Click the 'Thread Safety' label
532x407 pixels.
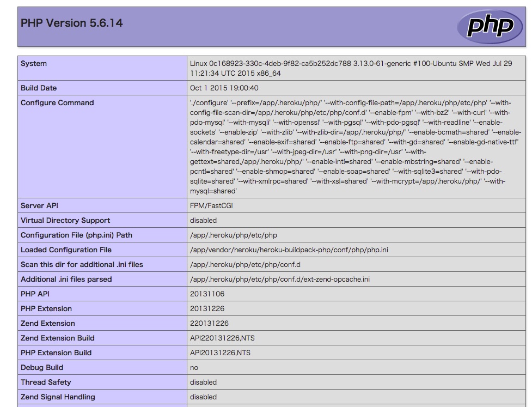pos(46,382)
